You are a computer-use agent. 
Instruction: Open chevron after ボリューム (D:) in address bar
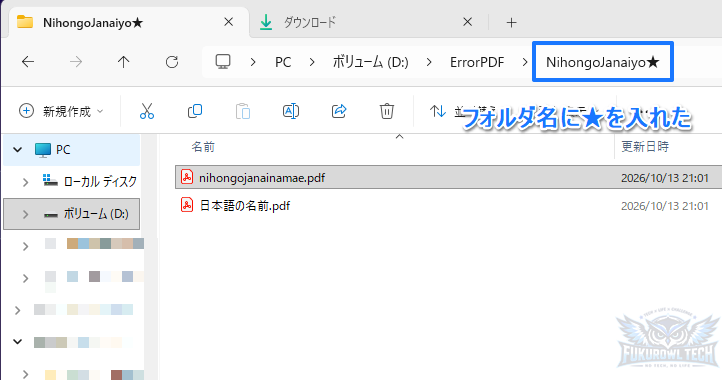(429, 62)
